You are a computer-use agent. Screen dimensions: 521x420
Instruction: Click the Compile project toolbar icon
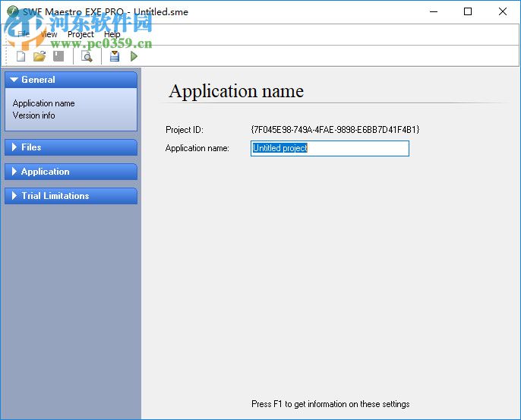pos(115,56)
